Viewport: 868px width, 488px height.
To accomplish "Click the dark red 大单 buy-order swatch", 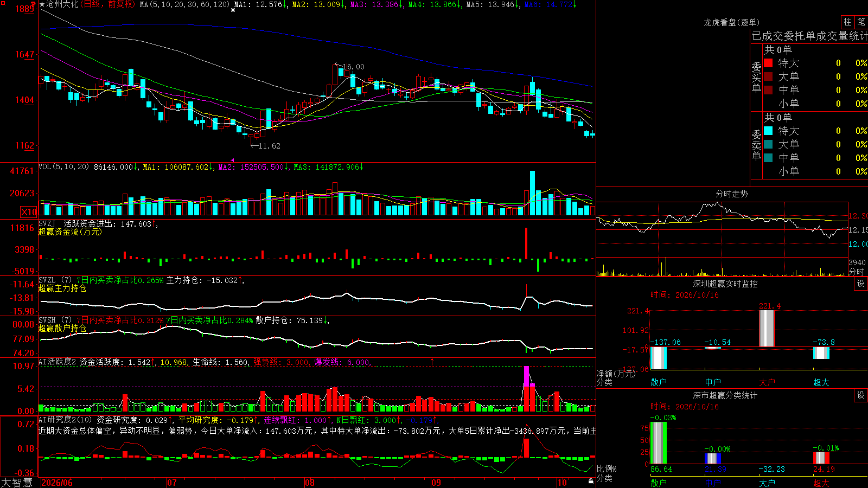I will coord(768,76).
